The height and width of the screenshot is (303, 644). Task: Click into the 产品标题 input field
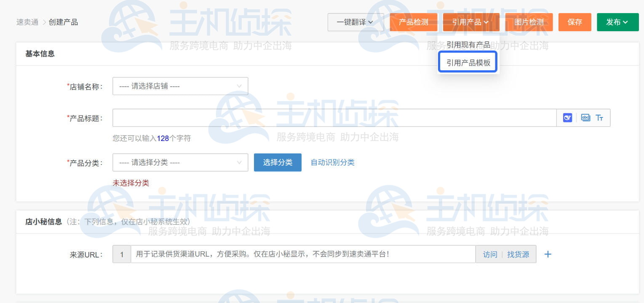pos(334,118)
